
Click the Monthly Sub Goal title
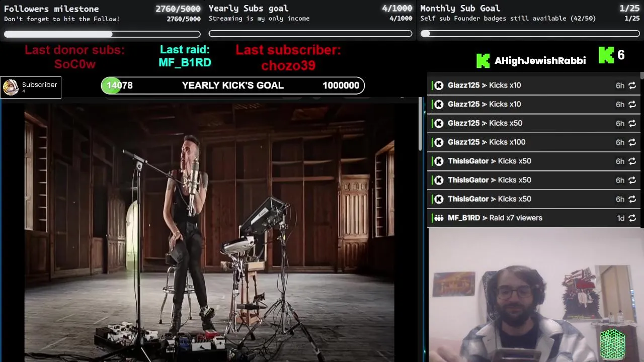coord(460,8)
